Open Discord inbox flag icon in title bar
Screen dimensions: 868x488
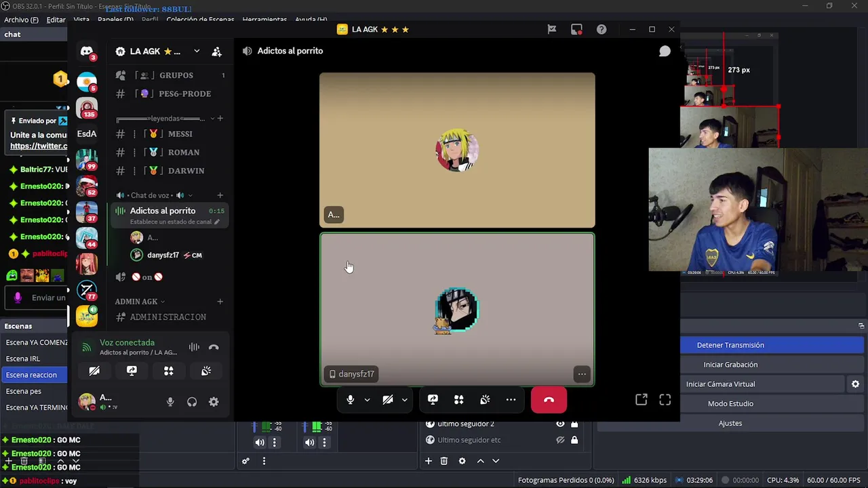[x=552, y=29]
